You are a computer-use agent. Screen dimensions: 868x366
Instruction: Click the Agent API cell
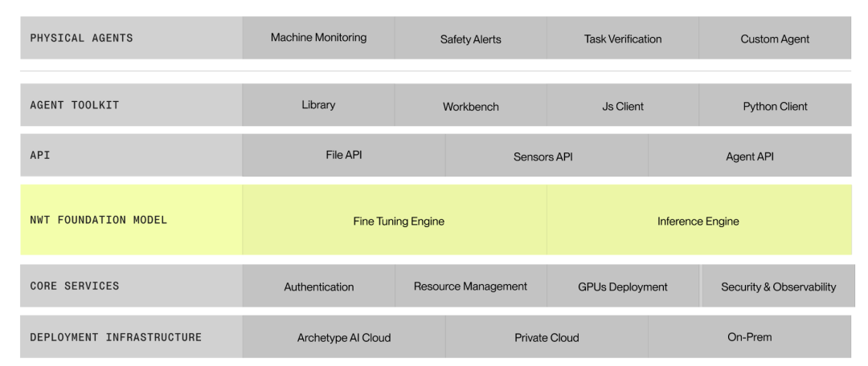coord(750,156)
